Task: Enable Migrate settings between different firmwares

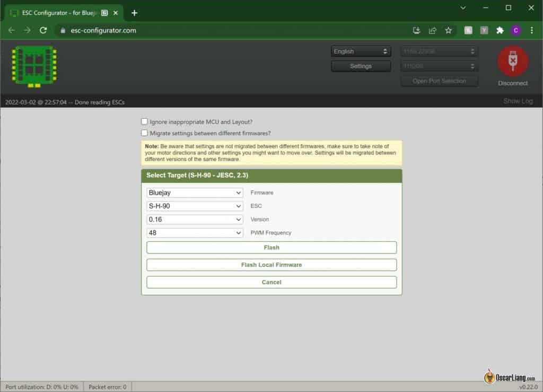Action: pos(144,133)
